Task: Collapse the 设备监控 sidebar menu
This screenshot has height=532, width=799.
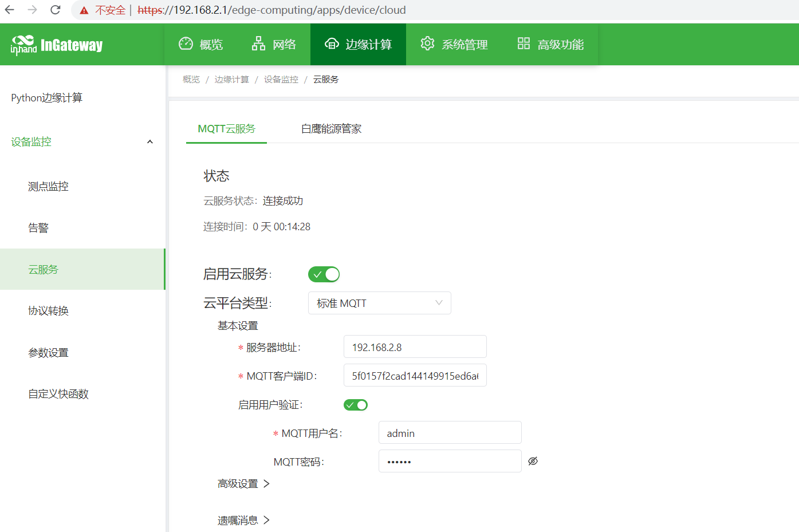Action: (x=150, y=142)
